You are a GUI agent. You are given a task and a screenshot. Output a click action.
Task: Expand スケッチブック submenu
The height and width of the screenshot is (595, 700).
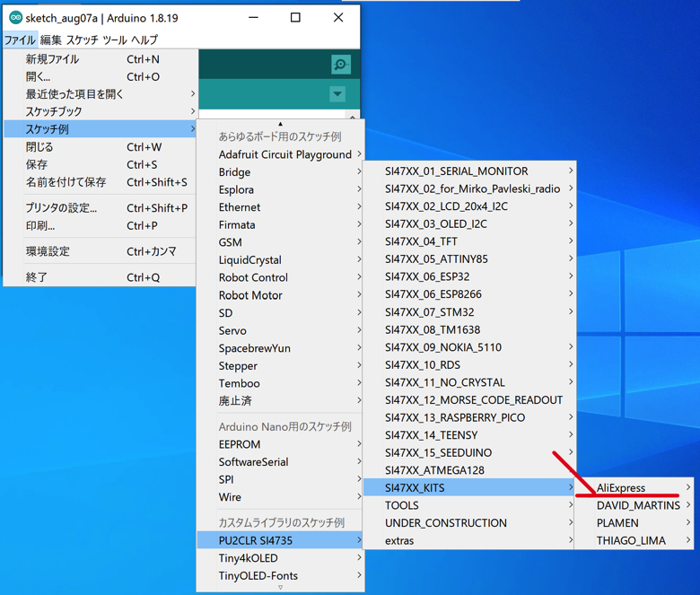[x=100, y=111]
